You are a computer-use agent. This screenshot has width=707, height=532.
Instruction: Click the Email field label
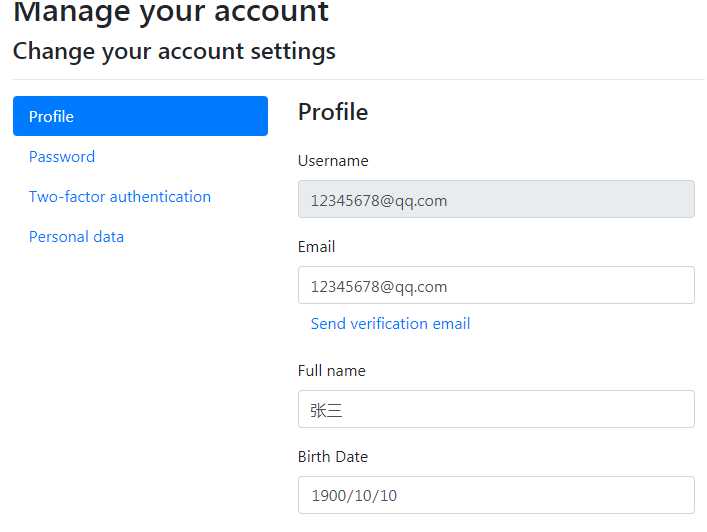point(317,247)
